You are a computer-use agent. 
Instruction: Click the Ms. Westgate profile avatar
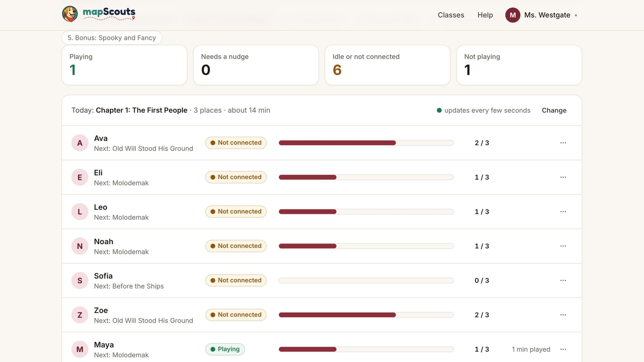(x=513, y=15)
